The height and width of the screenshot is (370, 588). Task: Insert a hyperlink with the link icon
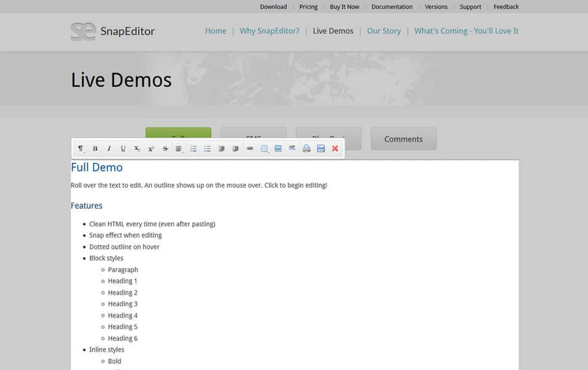250,148
